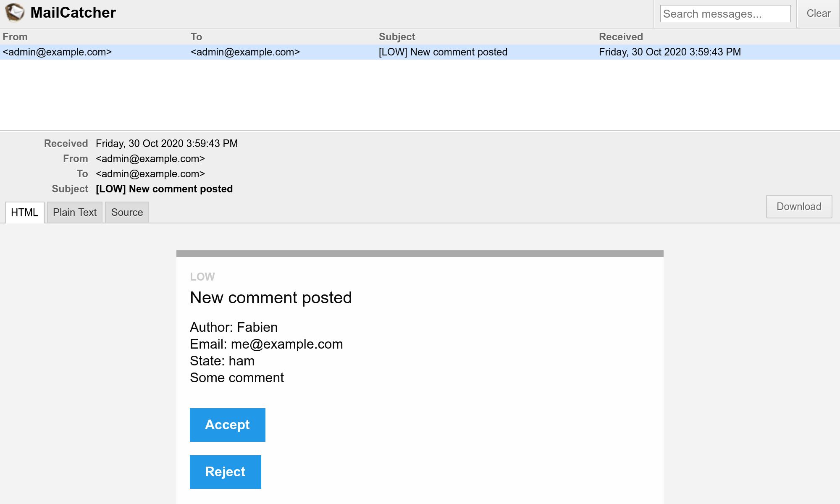840x504 pixels.
Task: Click sender admin@example.com in message list
Action: [x=57, y=52]
